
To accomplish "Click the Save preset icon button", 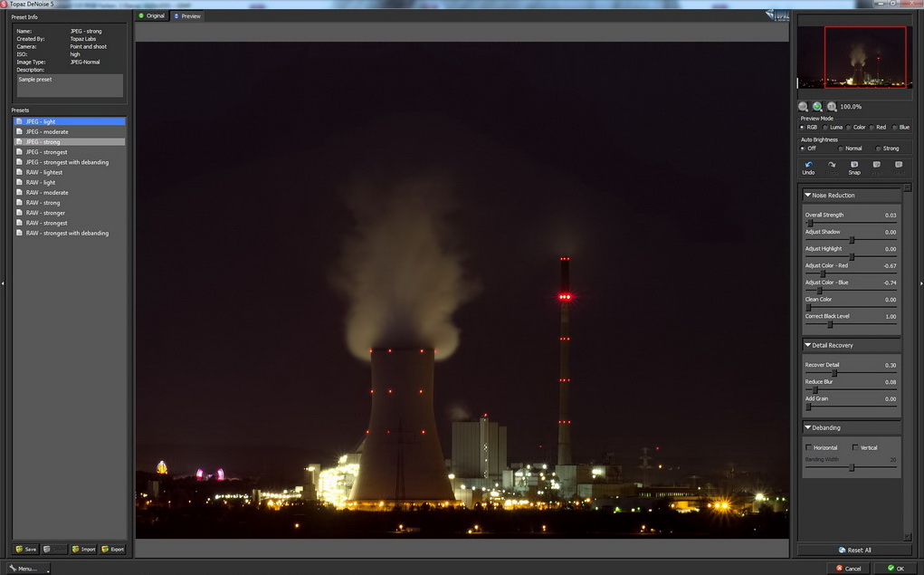I will pyautogui.click(x=26, y=549).
